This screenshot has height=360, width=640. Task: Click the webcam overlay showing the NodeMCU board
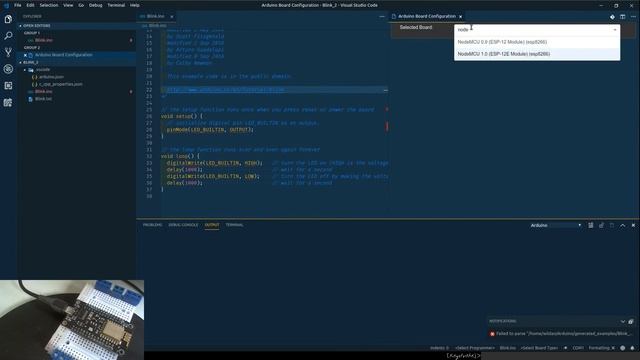[72, 320]
